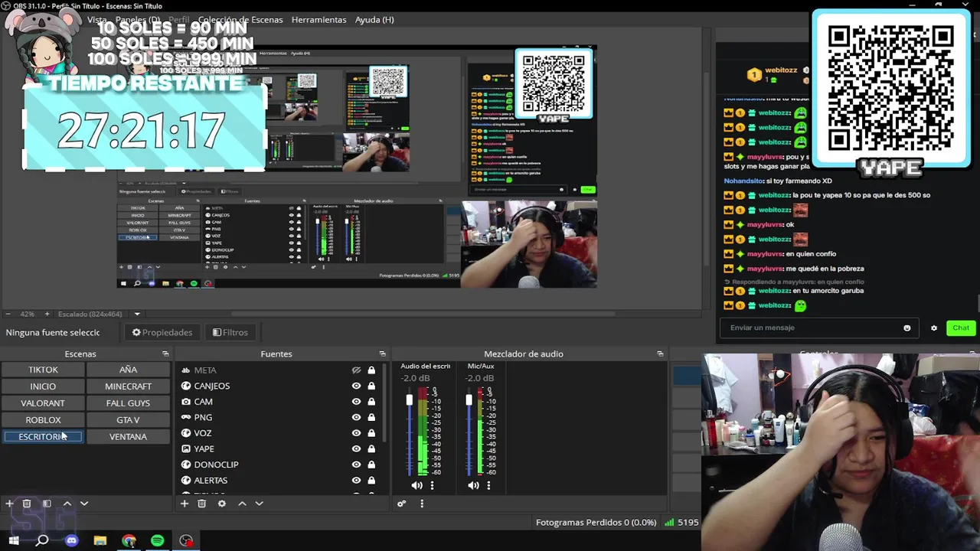Toggle lock on the CANJEOS source
The image size is (980, 551).
[371, 386]
